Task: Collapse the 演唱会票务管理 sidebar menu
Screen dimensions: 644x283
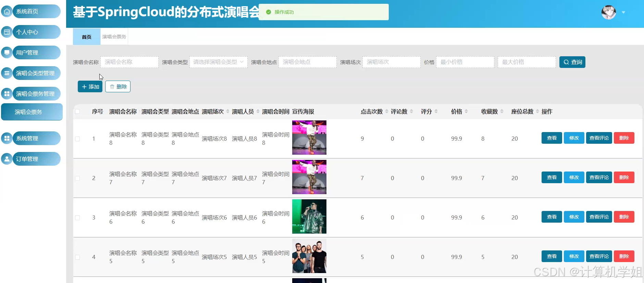Action: pyautogui.click(x=36, y=94)
